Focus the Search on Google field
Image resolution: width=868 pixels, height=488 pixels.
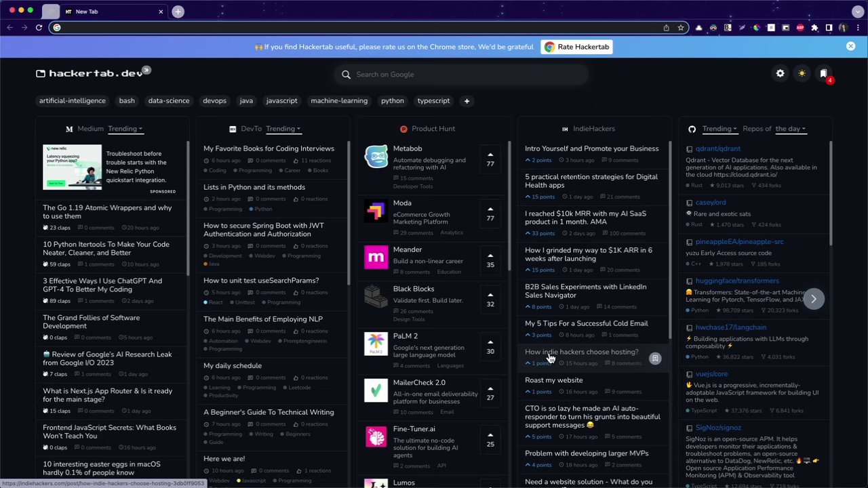(461, 75)
